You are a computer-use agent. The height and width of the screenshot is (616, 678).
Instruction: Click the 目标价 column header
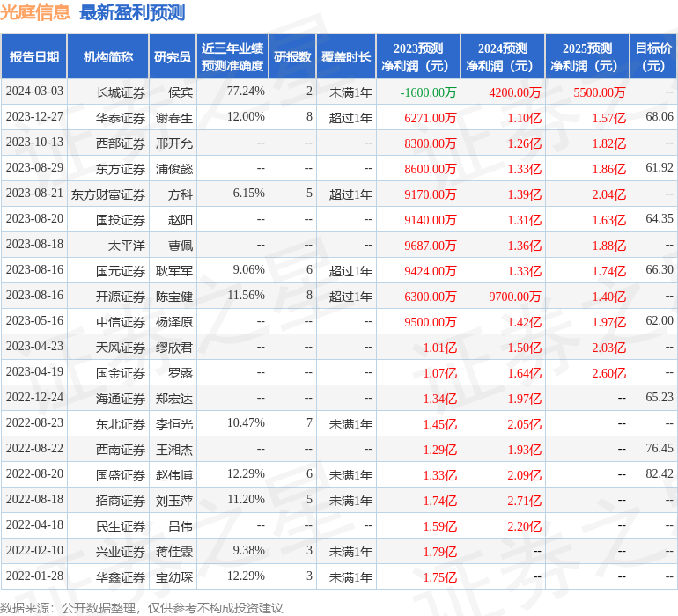(x=653, y=57)
